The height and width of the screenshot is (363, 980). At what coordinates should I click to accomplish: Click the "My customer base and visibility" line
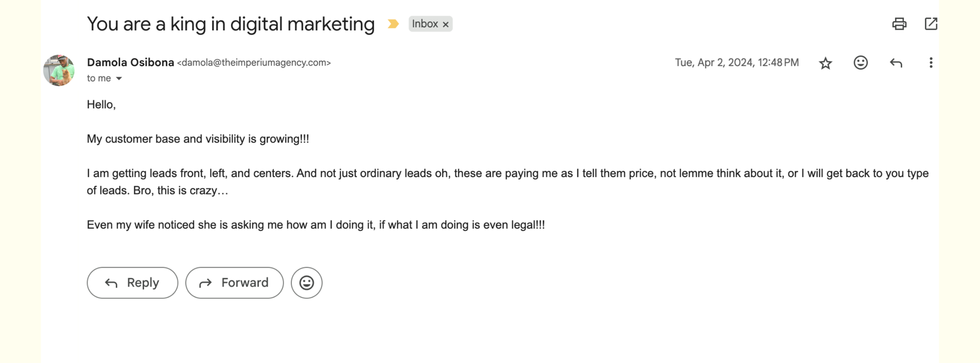pyautogui.click(x=198, y=139)
